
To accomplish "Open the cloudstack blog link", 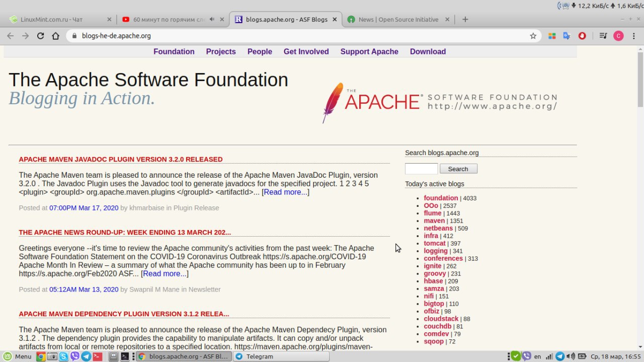I will (x=441, y=319).
